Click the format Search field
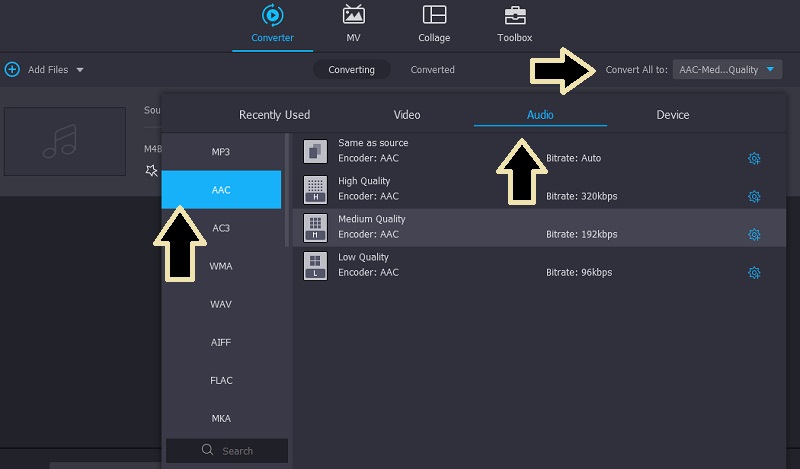 [227, 451]
